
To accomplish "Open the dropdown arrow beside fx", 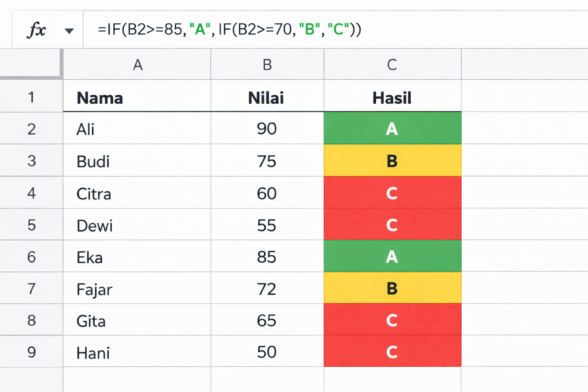I will pyautogui.click(x=69, y=31).
